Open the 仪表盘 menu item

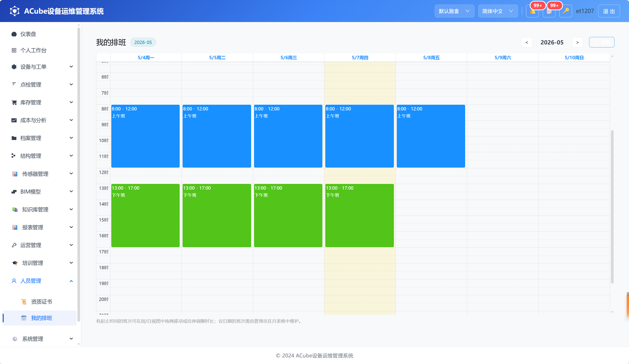40,34
